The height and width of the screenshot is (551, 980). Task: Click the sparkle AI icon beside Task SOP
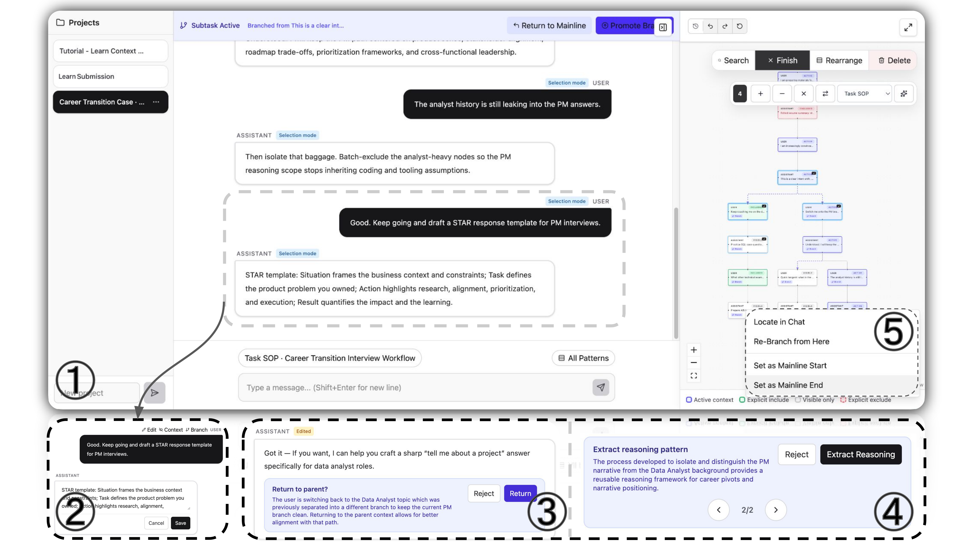tap(904, 93)
